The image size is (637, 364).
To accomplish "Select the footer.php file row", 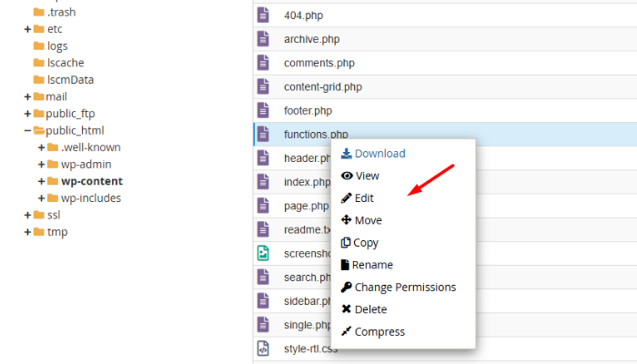I will point(308,111).
